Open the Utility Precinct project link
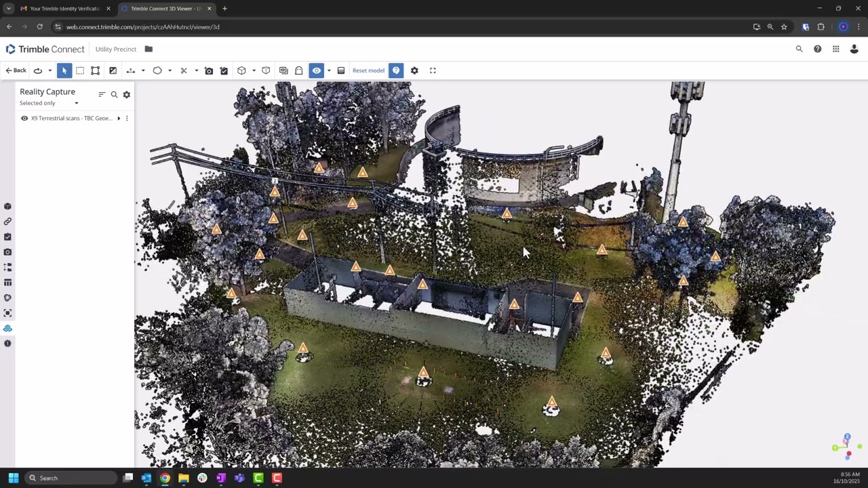Viewport: 868px width, 488px height. coord(116,49)
